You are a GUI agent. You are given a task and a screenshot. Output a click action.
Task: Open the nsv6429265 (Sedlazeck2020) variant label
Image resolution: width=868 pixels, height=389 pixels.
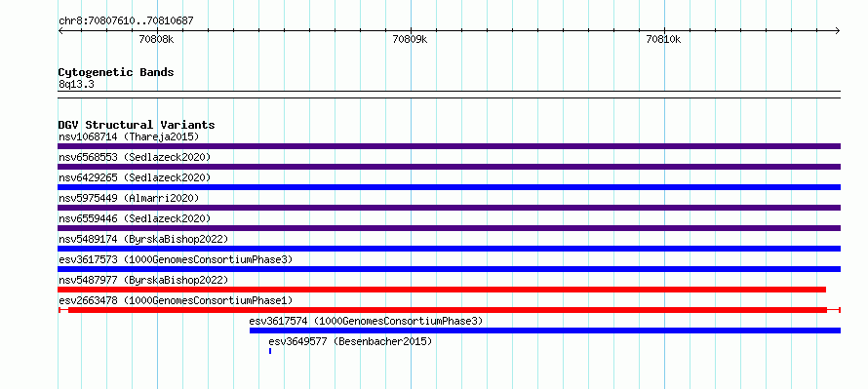tap(135, 177)
